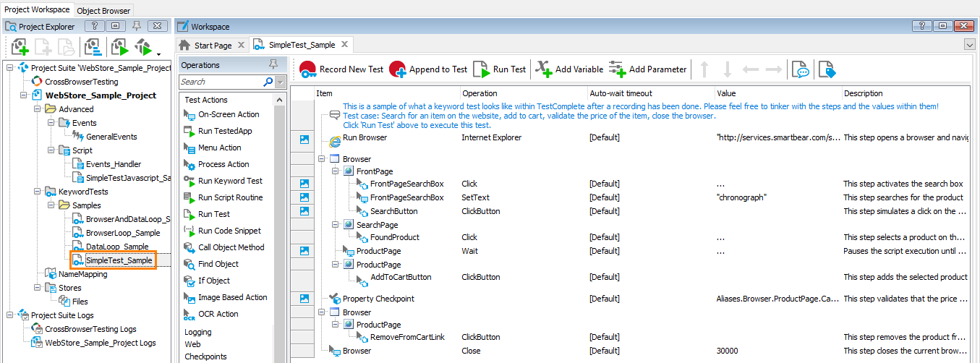Select the WebStore_Sample_Project node

pyautogui.click(x=101, y=95)
